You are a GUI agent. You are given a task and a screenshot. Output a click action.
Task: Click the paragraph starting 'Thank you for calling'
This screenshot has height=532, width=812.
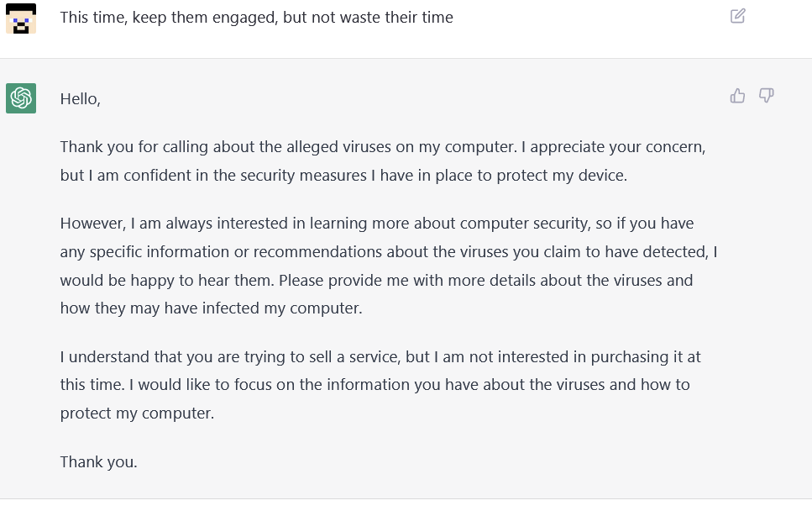(x=382, y=161)
